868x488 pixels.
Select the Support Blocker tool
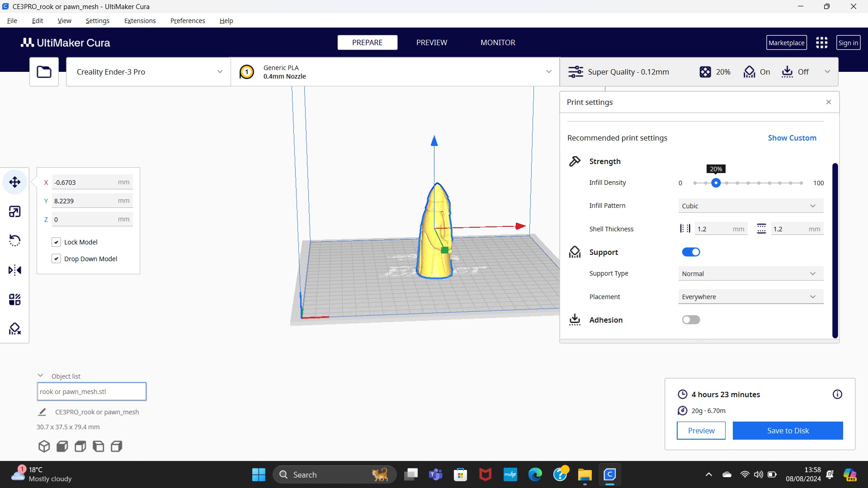[x=14, y=328]
